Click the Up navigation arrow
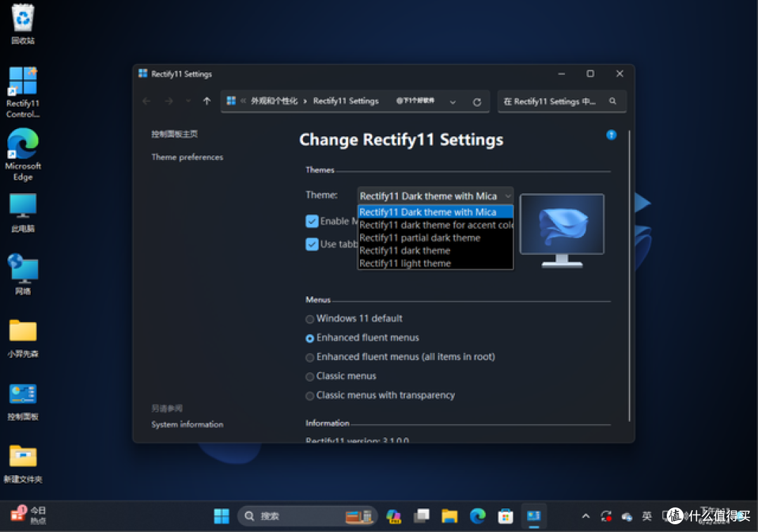This screenshot has width=758, height=532. coord(206,101)
